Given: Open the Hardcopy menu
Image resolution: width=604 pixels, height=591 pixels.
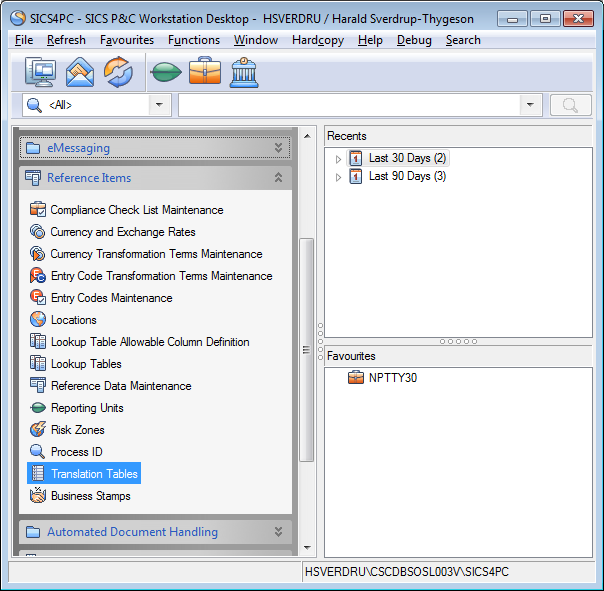Looking at the screenshot, I should click(318, 40).
